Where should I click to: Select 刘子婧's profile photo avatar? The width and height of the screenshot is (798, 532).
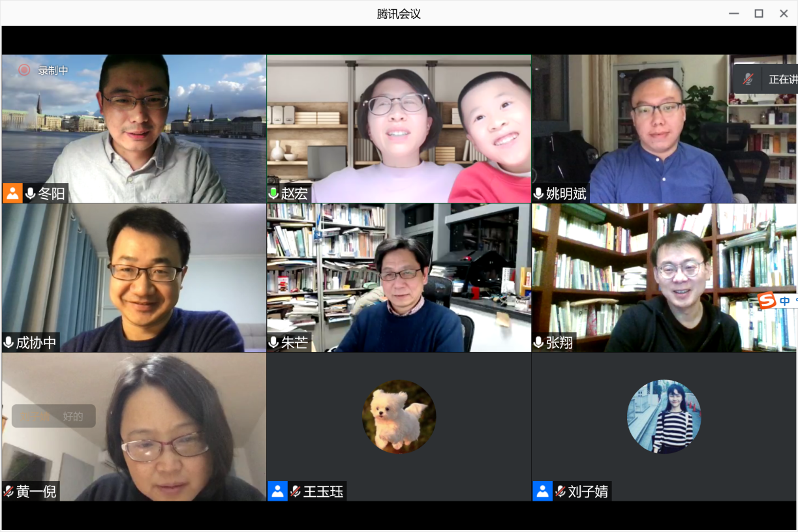664,417
